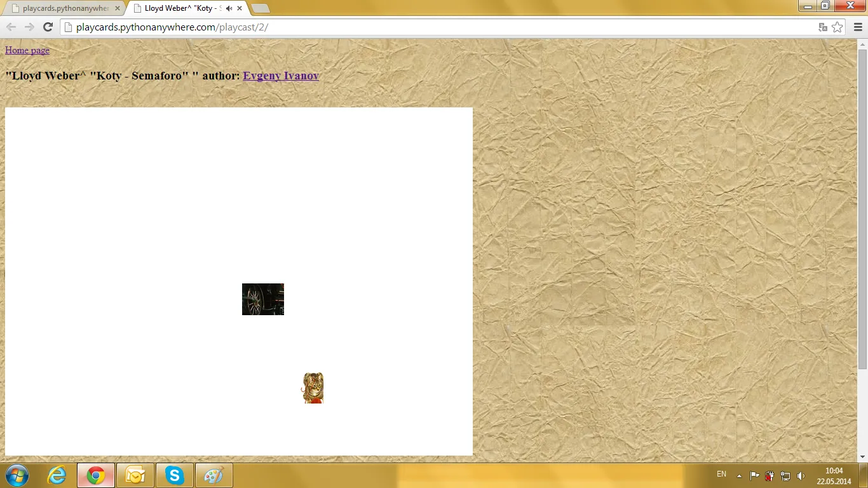Image resolution: width=868 pixels, height=488 pixels.
Task: Click the dark wheel image in the playcast
Action: point(263,299)
